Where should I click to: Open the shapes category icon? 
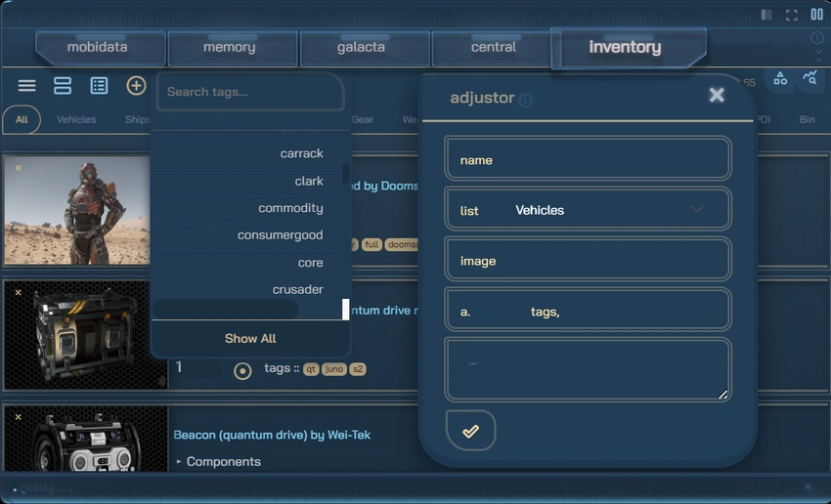780,79
